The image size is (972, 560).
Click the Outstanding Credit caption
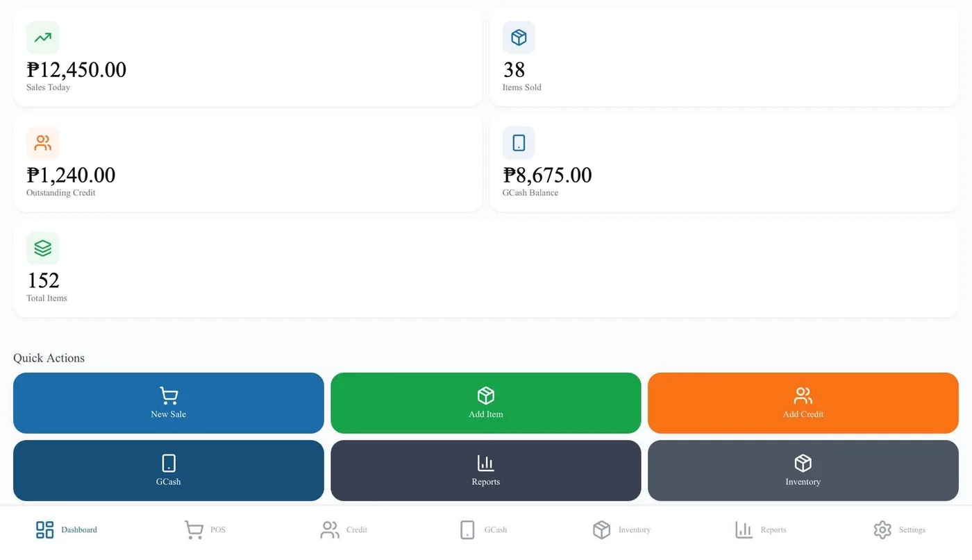coord(61,193)
